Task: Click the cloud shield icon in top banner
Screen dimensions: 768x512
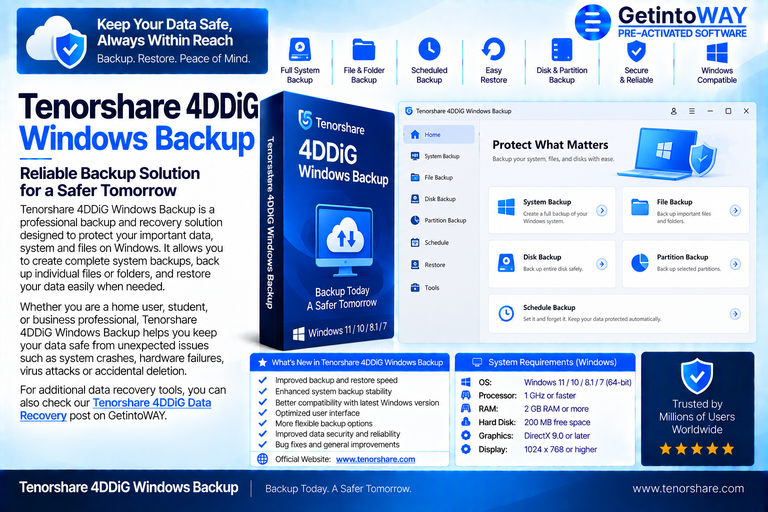Action: (x=57, y=42)
